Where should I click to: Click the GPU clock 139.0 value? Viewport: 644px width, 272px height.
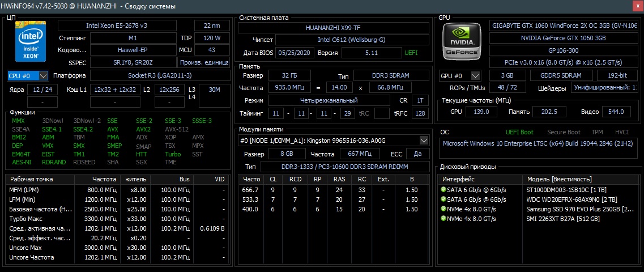[x=481, y=111]
